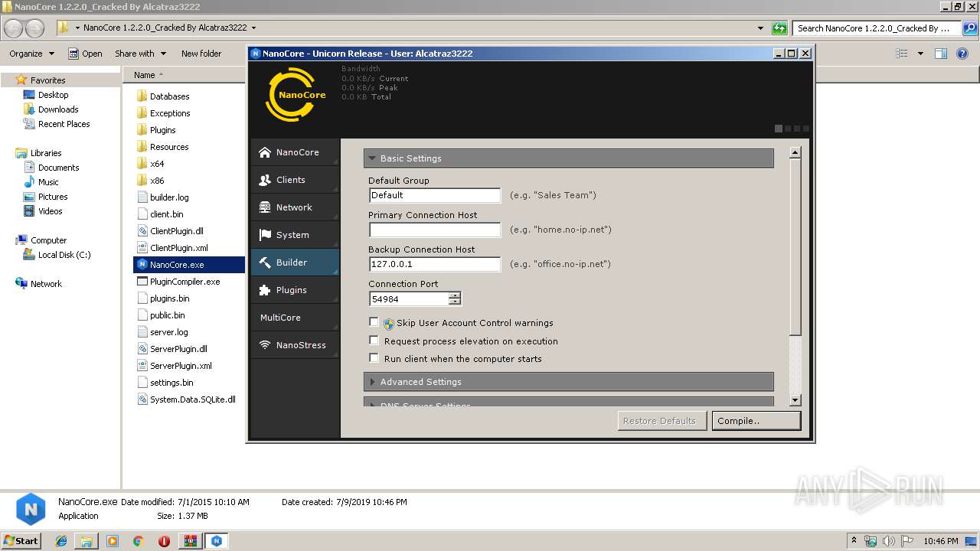Enable Skip User Account Control warnings
The height and width of the screenshot is (551, 980).
click(x=374, y=322)
